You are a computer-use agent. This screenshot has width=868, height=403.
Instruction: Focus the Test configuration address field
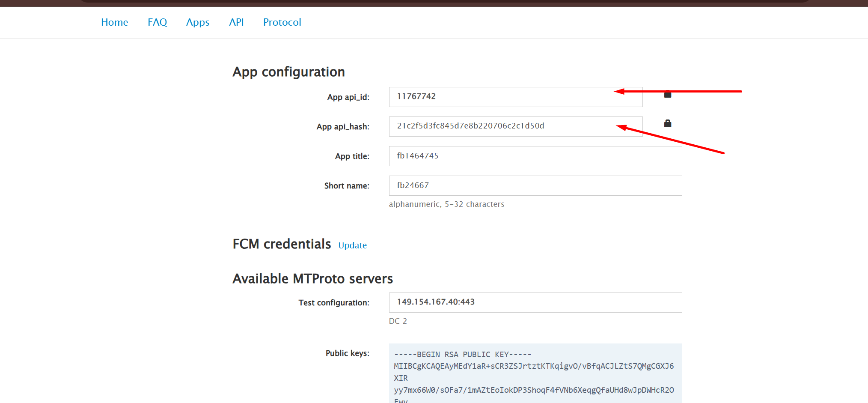(535, 302)
